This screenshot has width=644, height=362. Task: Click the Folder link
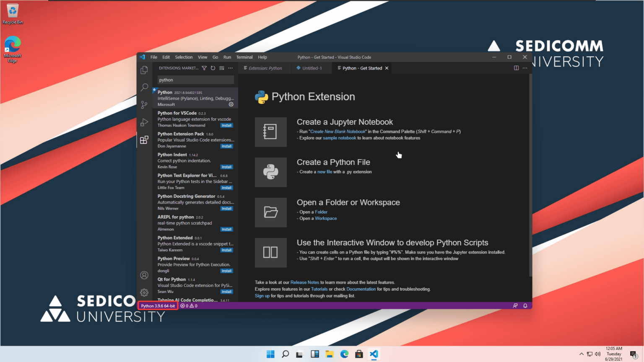coord(321,212)
